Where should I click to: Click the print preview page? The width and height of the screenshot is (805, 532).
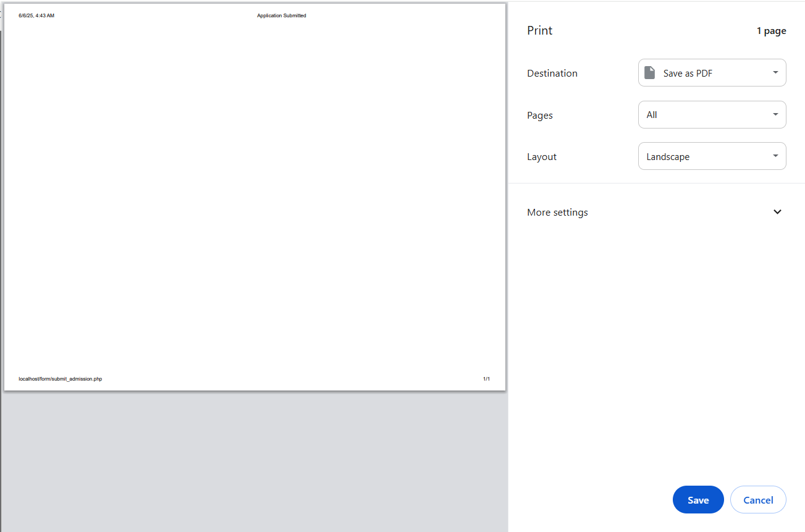coord(255,198)
